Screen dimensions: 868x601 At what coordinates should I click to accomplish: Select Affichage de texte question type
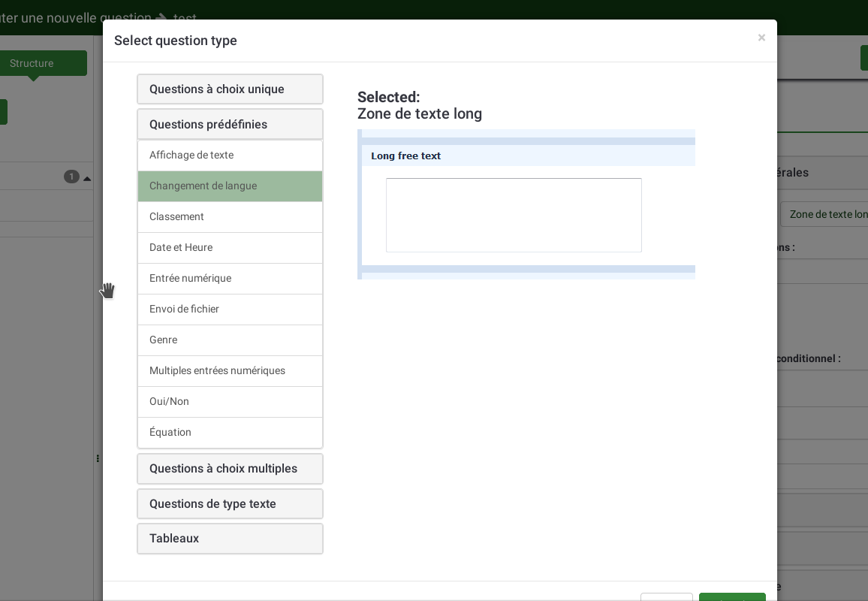(x=230, y=156)
